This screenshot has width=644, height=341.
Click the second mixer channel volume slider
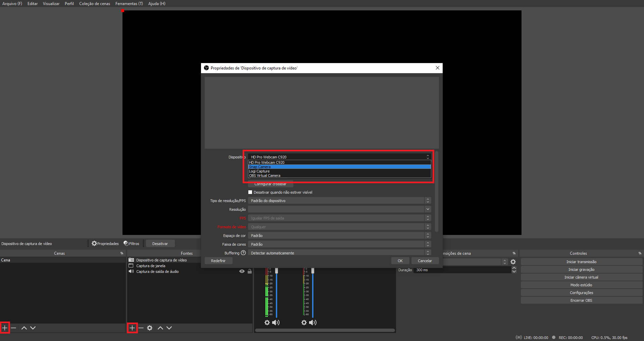click(313, 292)
